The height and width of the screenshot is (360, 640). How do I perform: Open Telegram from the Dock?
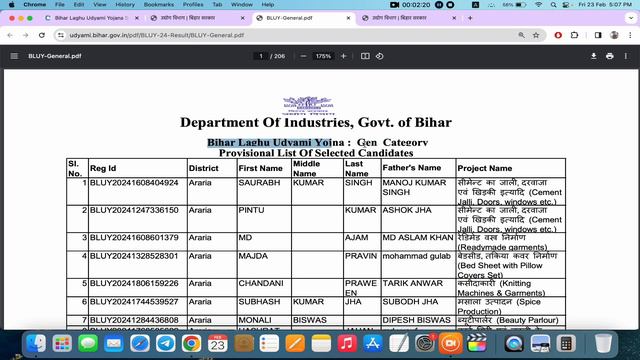tap(165, 344)
